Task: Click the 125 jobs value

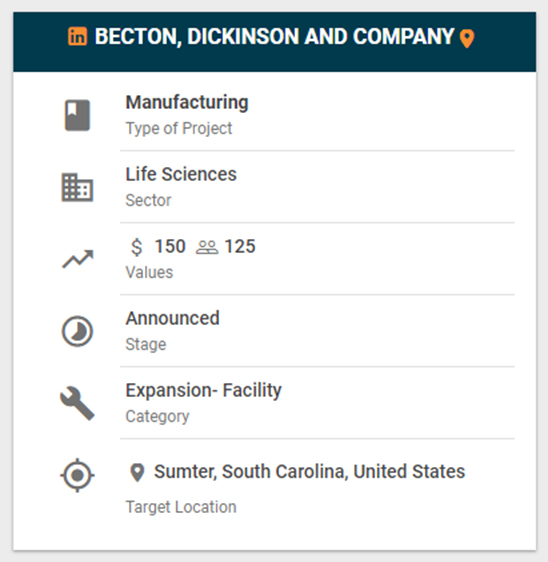Action: point(240,246)
